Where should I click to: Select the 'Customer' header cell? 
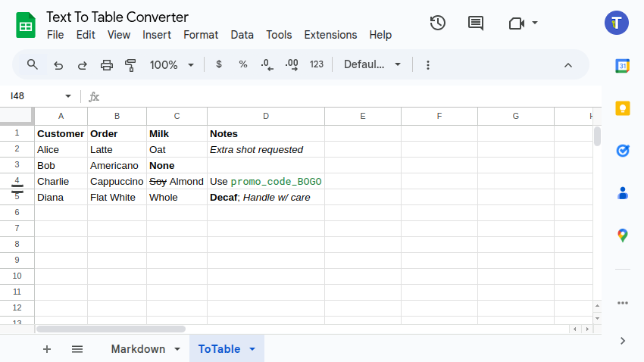click(61, 134)
